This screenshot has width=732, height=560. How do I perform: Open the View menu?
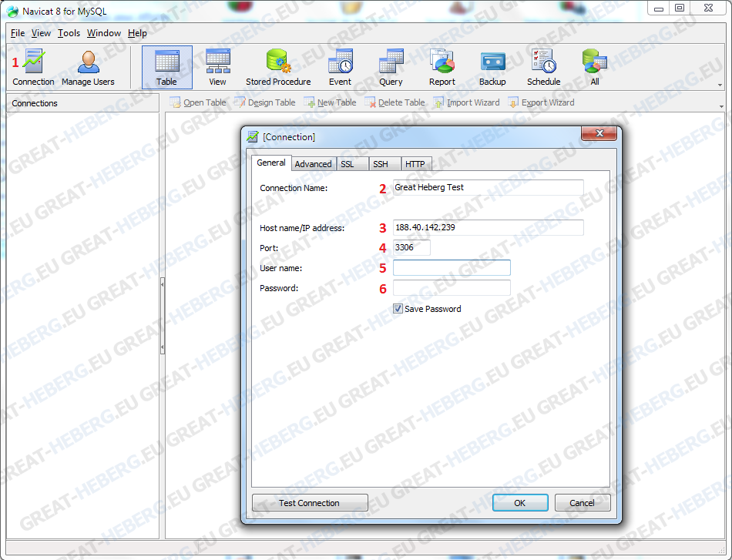point(41,33)
